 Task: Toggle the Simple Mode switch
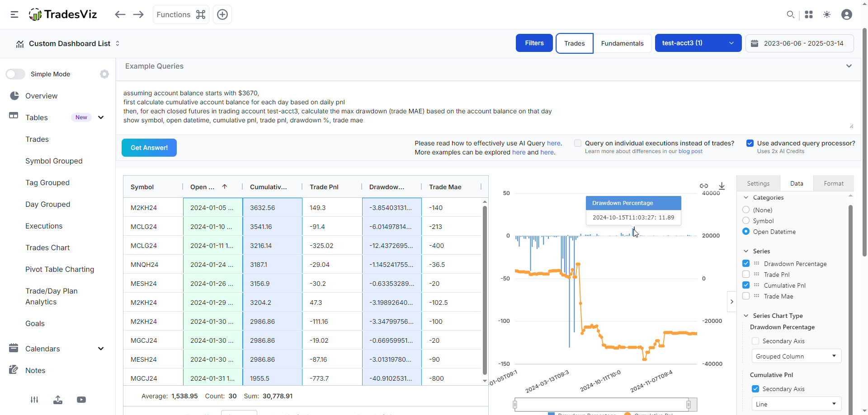(x=15, y=74)
